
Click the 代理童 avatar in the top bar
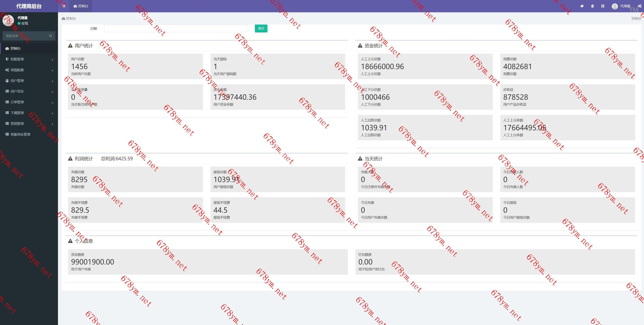click(615, 6)
